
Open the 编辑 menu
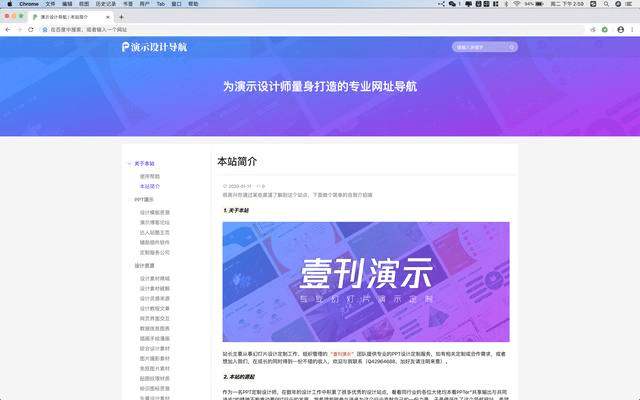[x=67, y=4]
